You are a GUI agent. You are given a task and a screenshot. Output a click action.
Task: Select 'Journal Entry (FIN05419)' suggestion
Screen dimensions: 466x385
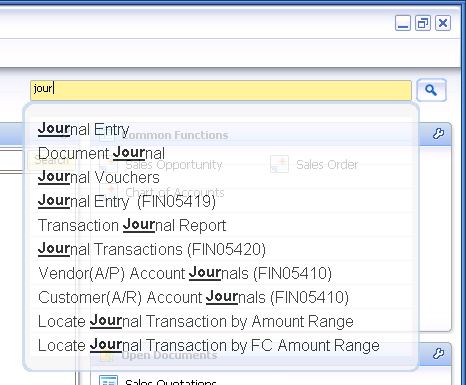tap(221, 201)
